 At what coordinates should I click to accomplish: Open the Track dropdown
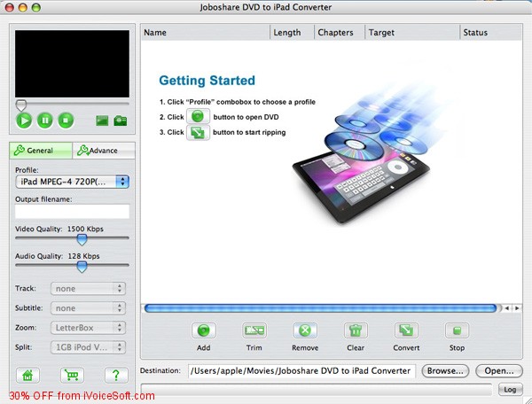[x=88, y=289]
